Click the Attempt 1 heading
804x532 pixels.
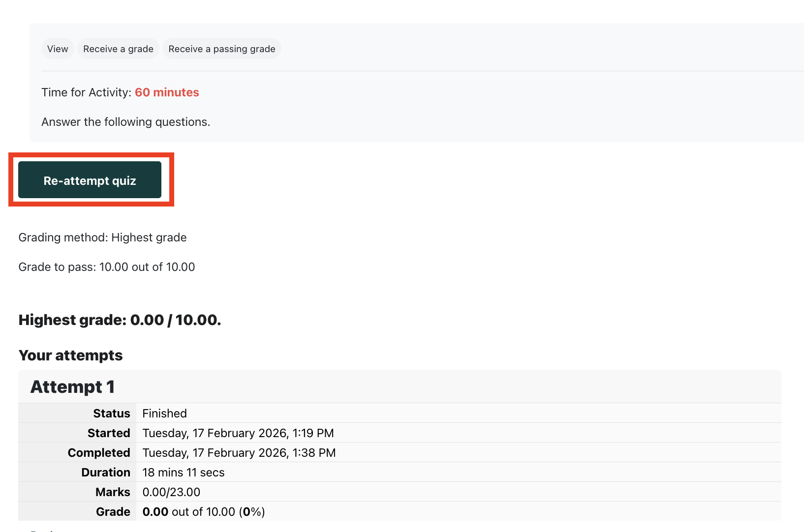pos(72,387)
